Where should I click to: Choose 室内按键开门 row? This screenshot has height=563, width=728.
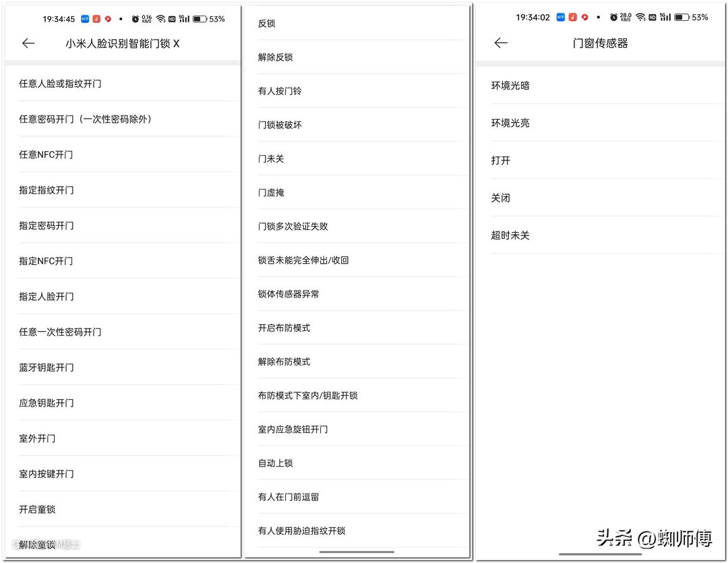pos(123,474)
